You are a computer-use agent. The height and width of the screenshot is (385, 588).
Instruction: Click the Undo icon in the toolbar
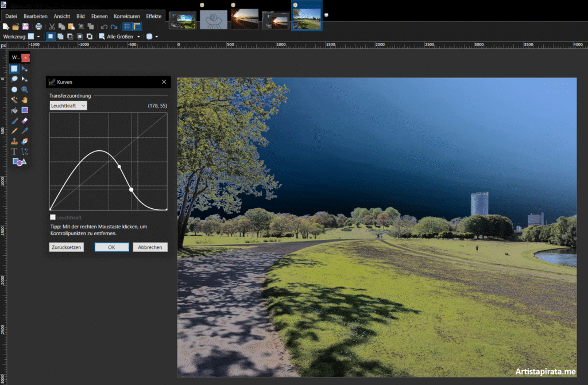pyautogui.click(x=104, y=26)
